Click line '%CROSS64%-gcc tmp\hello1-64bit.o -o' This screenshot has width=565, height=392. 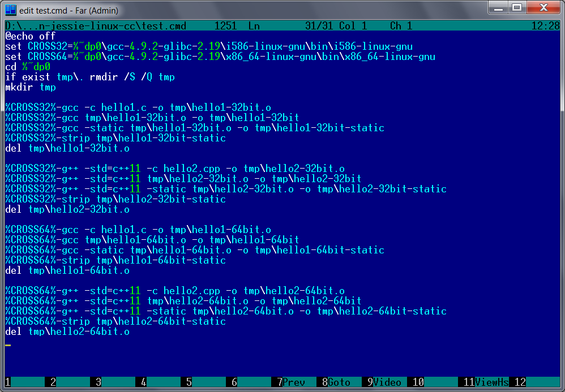point(152,240)
